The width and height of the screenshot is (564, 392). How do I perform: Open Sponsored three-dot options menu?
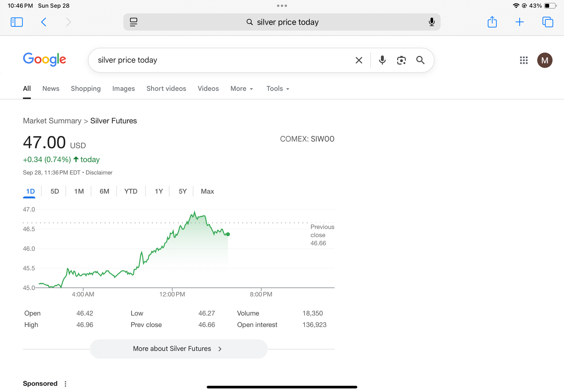coord(66,384)
